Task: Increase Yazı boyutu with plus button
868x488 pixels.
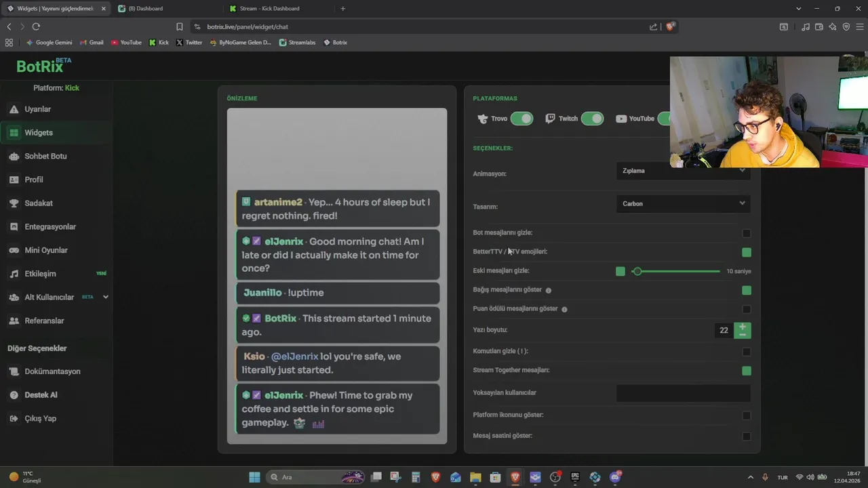Action: point(743,327)
